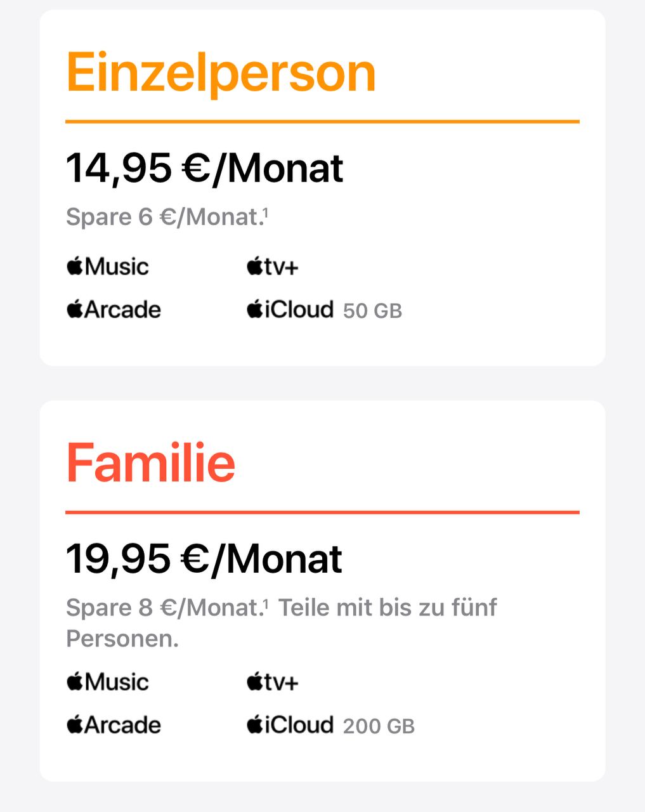Select the Familie plan heading
Viewport: 645px width, 812px height.
point(151,462)
